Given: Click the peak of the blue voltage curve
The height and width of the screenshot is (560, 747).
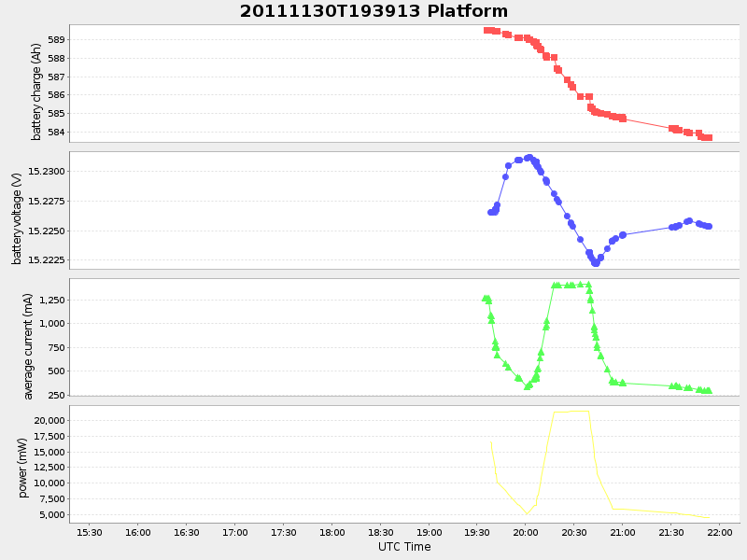Looking at the screenshot, I should click(x=528, y=156).
